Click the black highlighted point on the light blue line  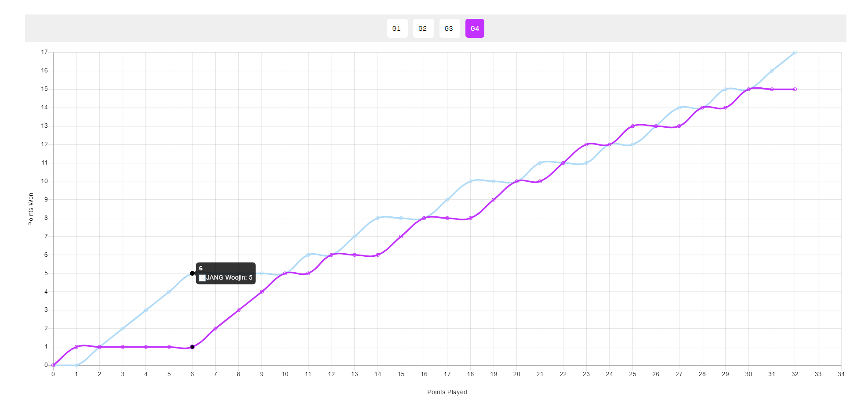pos(192,273)
